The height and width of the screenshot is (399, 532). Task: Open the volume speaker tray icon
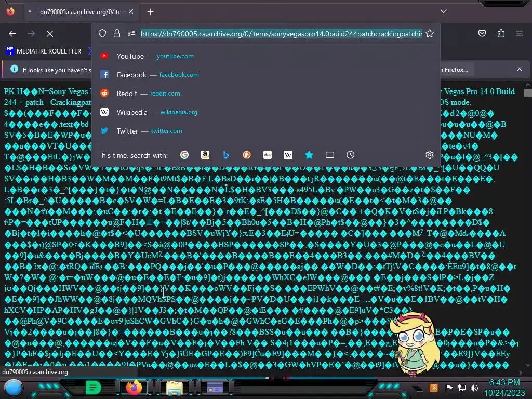point(474,388)
